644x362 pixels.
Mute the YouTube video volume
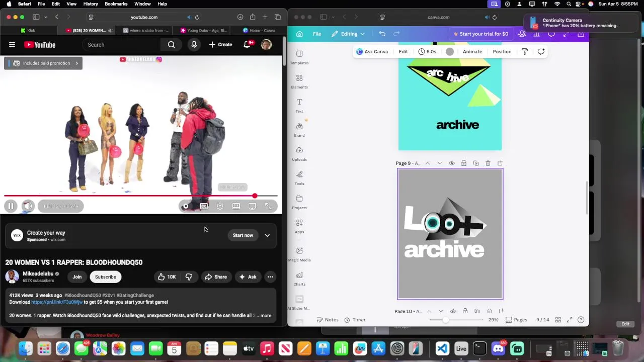[28, 206]
